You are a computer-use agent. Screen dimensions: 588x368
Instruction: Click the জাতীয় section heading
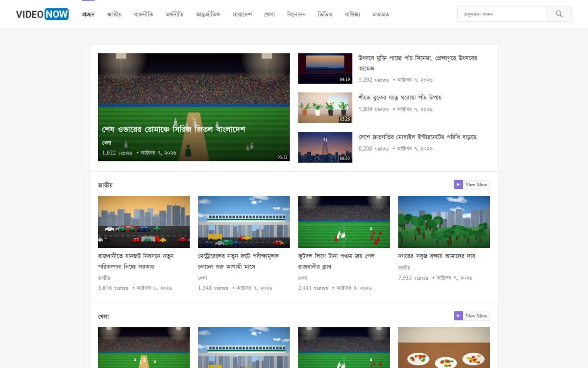click(x=105, y=185)
